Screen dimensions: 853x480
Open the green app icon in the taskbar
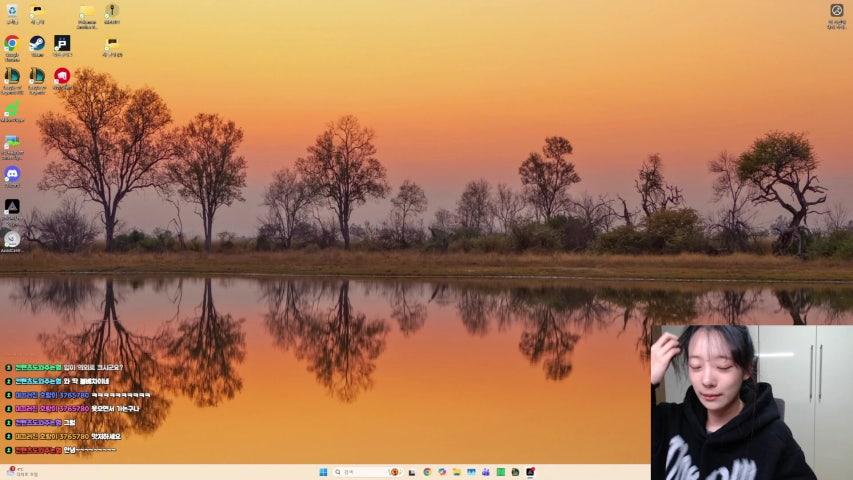pos(500,472)
